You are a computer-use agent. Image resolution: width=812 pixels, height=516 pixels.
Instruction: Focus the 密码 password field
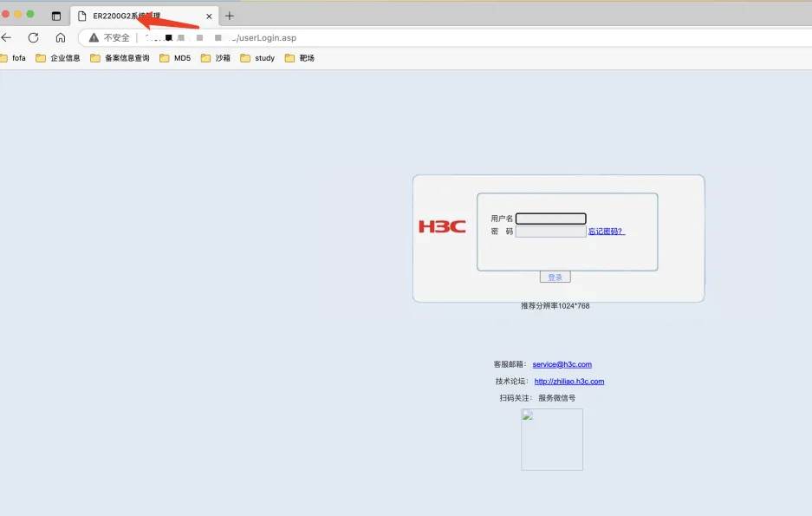point(551,232)
